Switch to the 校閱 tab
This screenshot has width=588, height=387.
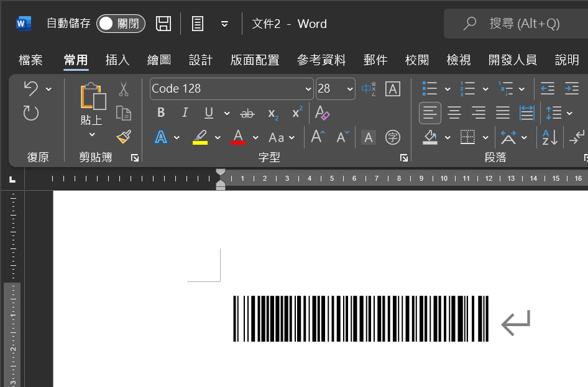pos(417,60)
